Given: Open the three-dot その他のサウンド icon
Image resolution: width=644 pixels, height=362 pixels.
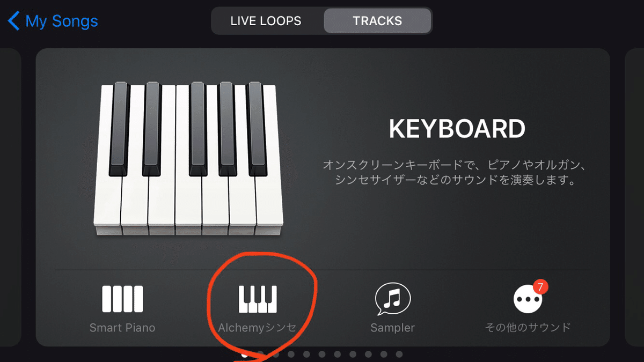Looking at the screenshot, I should [x=528, y=299].
